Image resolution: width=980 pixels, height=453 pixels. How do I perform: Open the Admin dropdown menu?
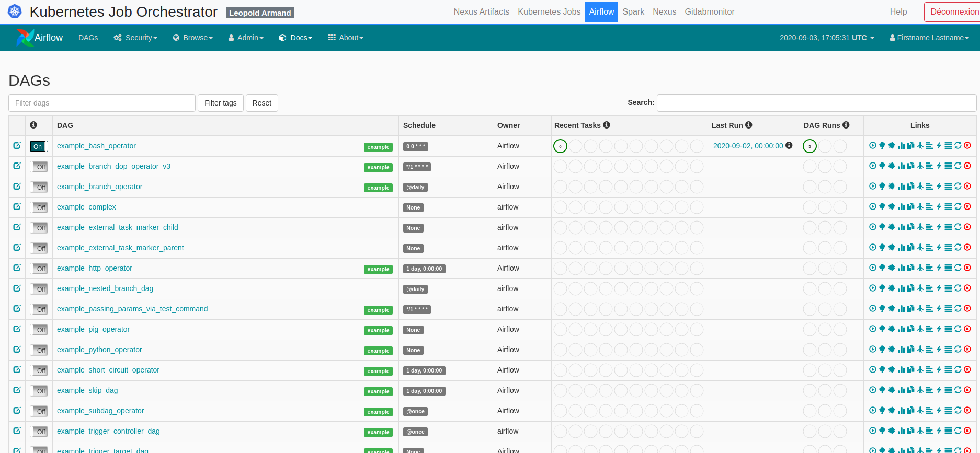[x=246, y=38]
